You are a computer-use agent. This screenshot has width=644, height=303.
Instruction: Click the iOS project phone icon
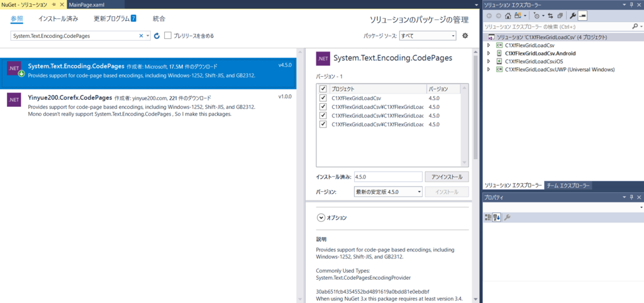click(x=499, y=62)
